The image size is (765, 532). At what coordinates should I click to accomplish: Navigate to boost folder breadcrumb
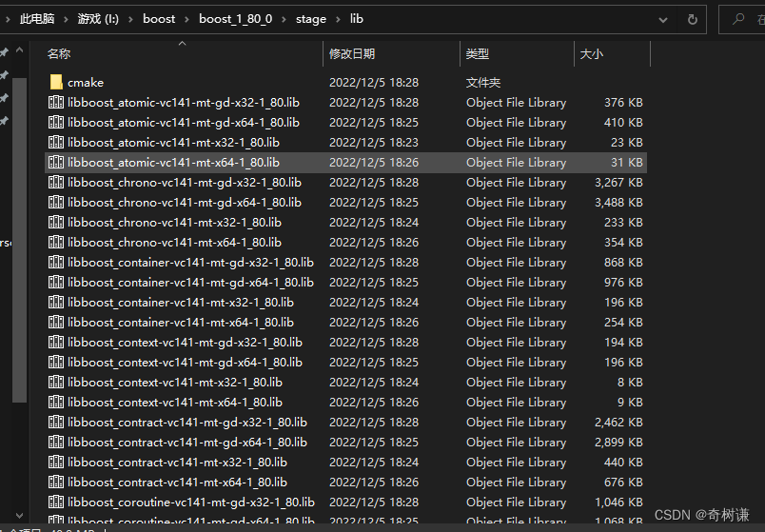(x=159, y=19)
